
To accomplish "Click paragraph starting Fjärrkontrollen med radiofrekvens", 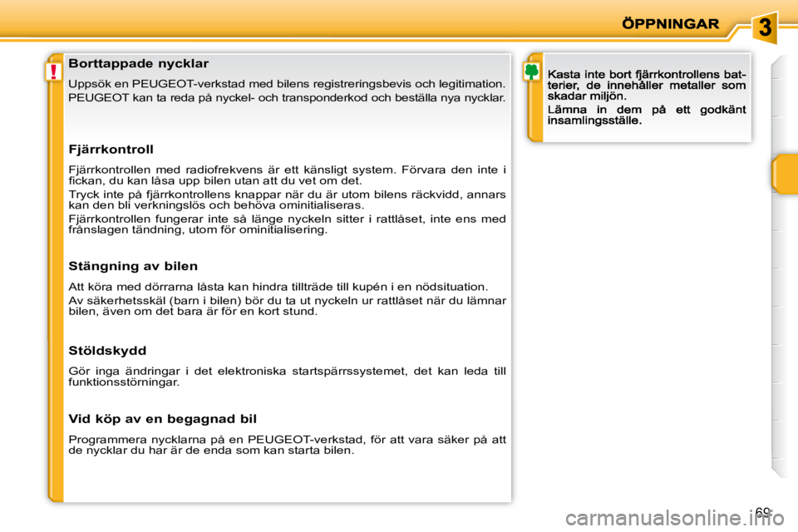I will point(287,175).
